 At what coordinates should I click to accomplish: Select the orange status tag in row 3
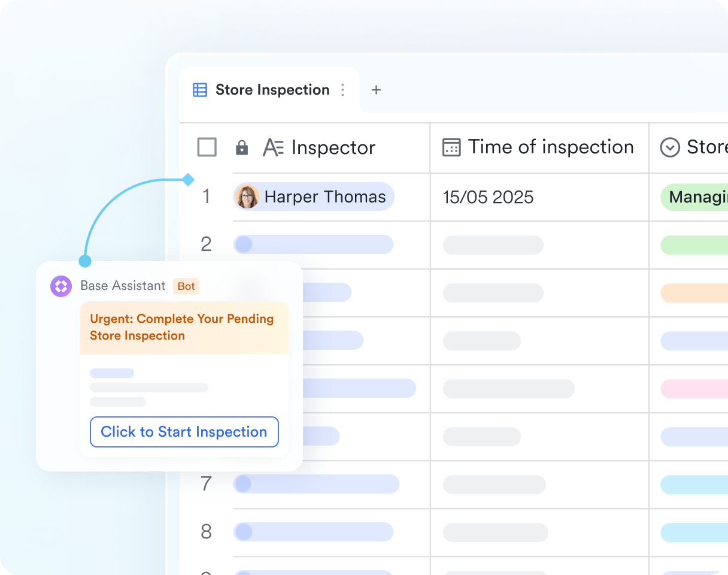694,293
